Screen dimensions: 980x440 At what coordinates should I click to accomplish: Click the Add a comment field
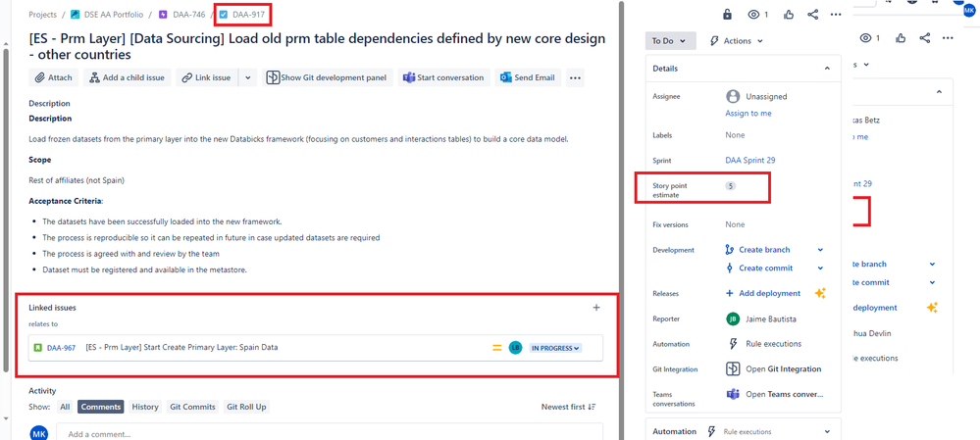330,432
